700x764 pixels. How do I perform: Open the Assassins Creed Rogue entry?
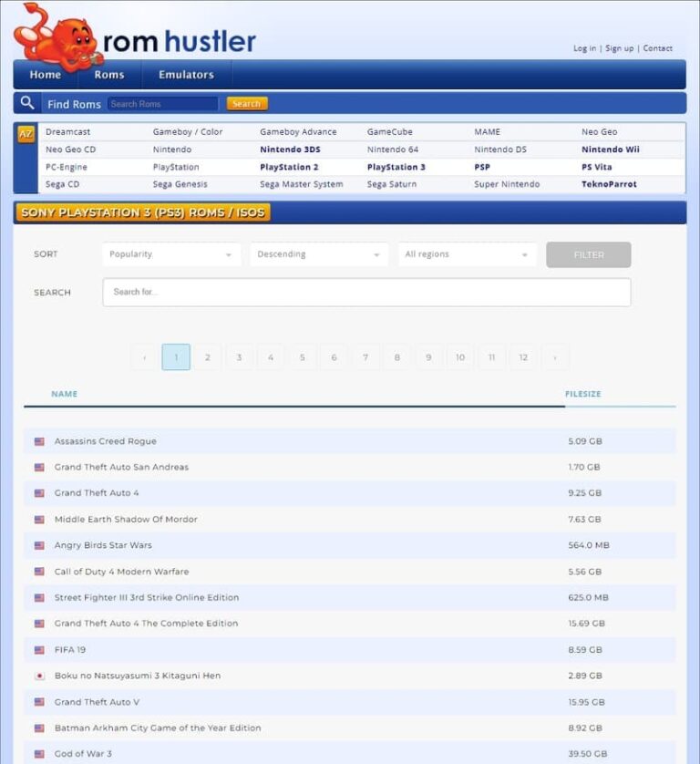point(105,441)
